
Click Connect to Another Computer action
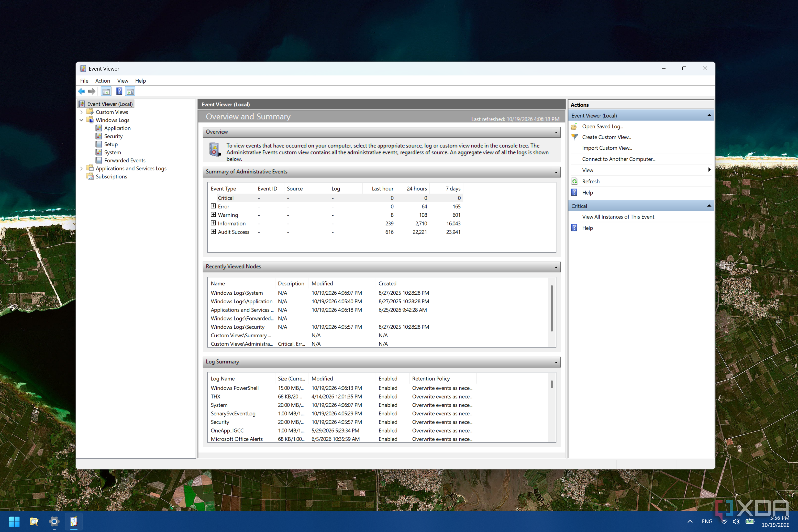point(618,159)
